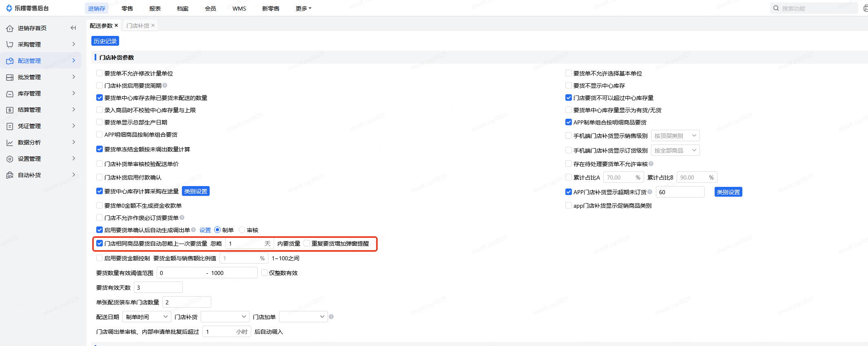The image size is (868, 346).
Task: Enable 仅整数有效 checkbox
Action: 264,273
